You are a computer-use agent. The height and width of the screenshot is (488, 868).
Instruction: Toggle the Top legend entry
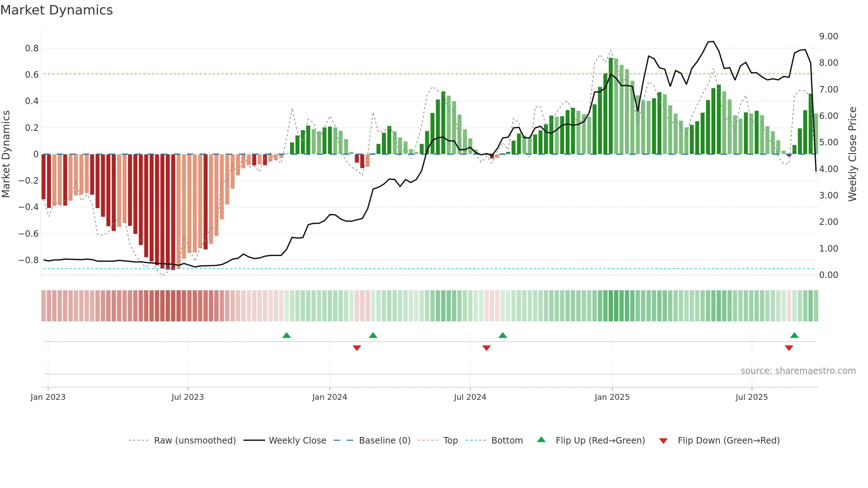pyautogui.click(x=438, y=440)
